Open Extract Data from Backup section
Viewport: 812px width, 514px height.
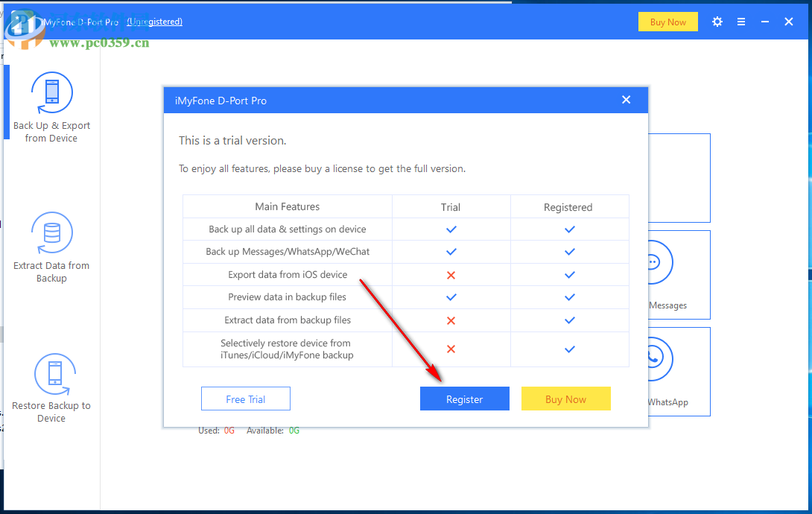(x=51, y=247)
